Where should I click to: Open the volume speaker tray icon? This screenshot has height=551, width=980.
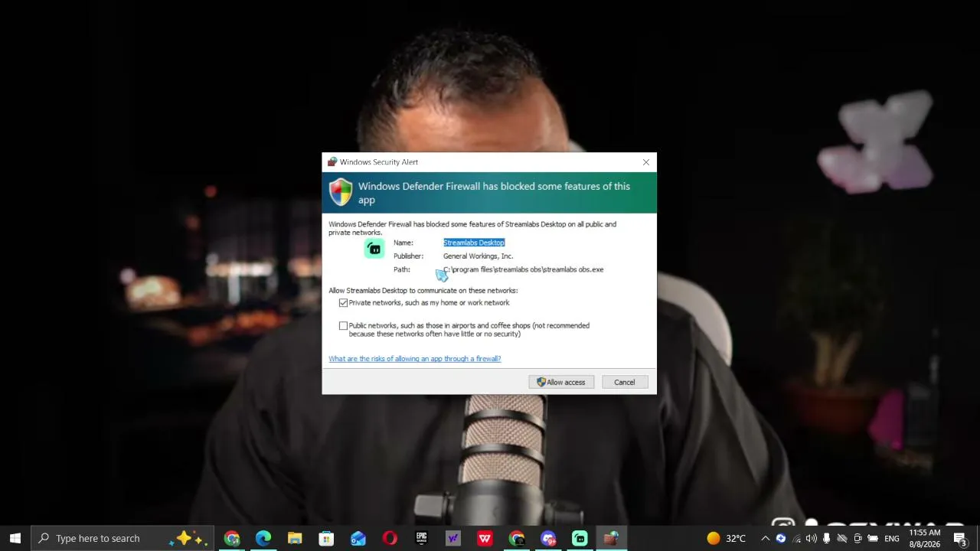[812, 538]
